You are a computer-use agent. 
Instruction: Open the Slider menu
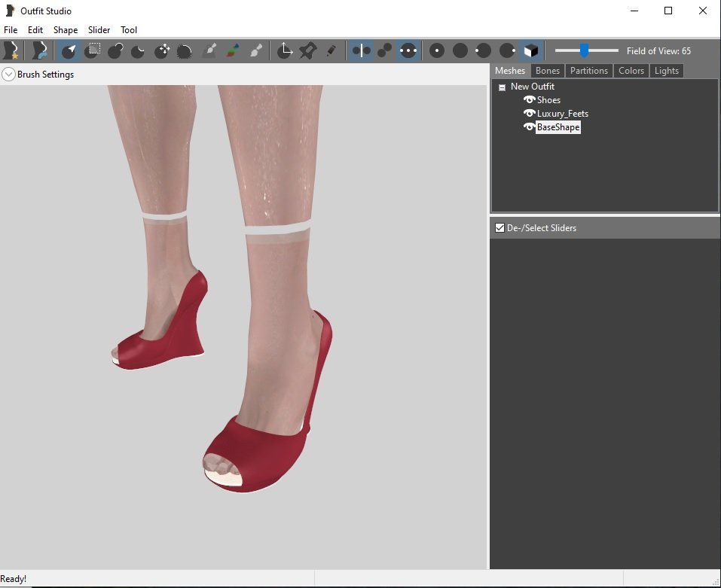(99, 30)
